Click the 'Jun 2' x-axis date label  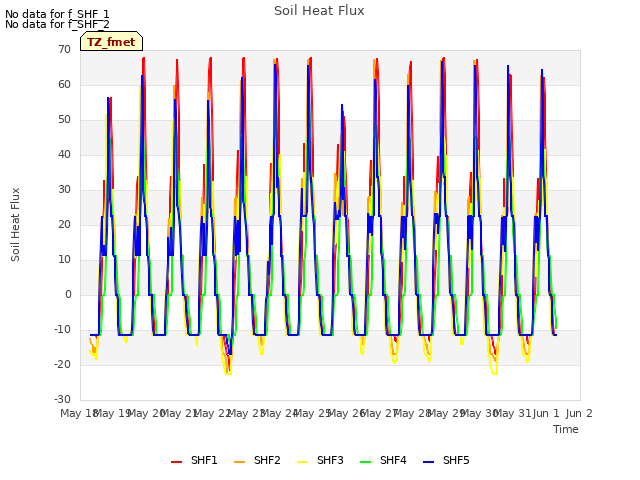coord(579,413)
